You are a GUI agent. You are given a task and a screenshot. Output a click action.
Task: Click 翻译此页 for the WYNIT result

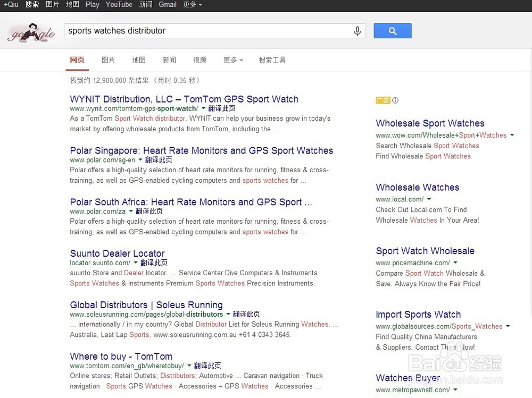(221, 108)
